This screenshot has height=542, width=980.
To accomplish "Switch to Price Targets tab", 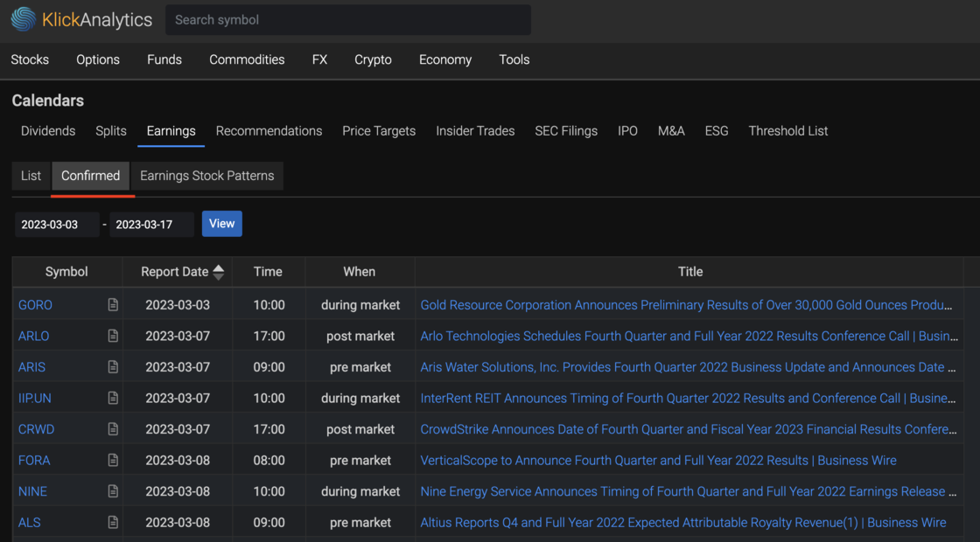I will point(379,131).
